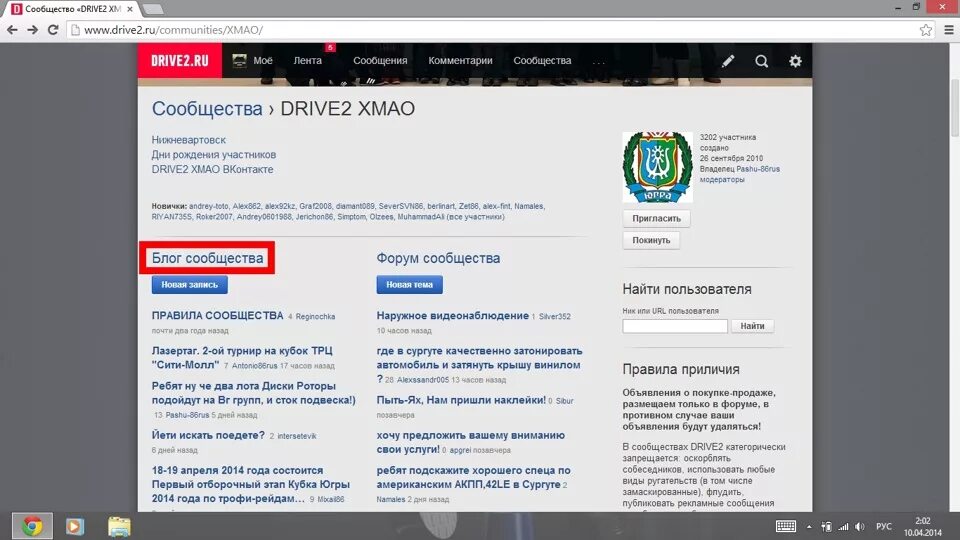Show hidden tray icons arrow
This screenshot has height=540, width=960.
[809, 527]
